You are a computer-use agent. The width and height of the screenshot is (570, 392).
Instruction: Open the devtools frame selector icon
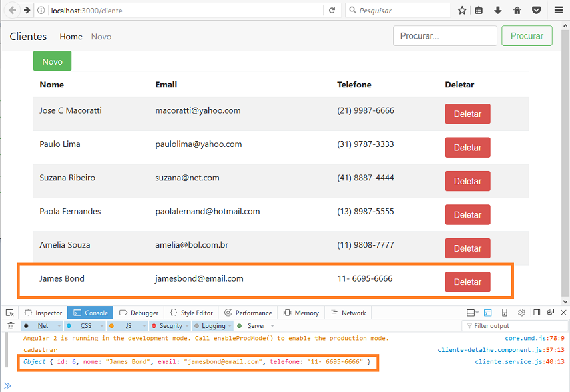point(473,313)
